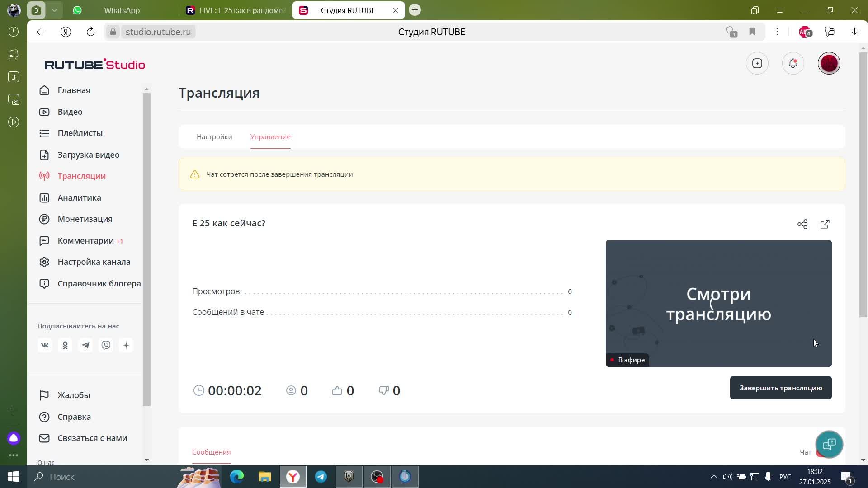
Task: Open the notifications bell
Action: [793, 64]
